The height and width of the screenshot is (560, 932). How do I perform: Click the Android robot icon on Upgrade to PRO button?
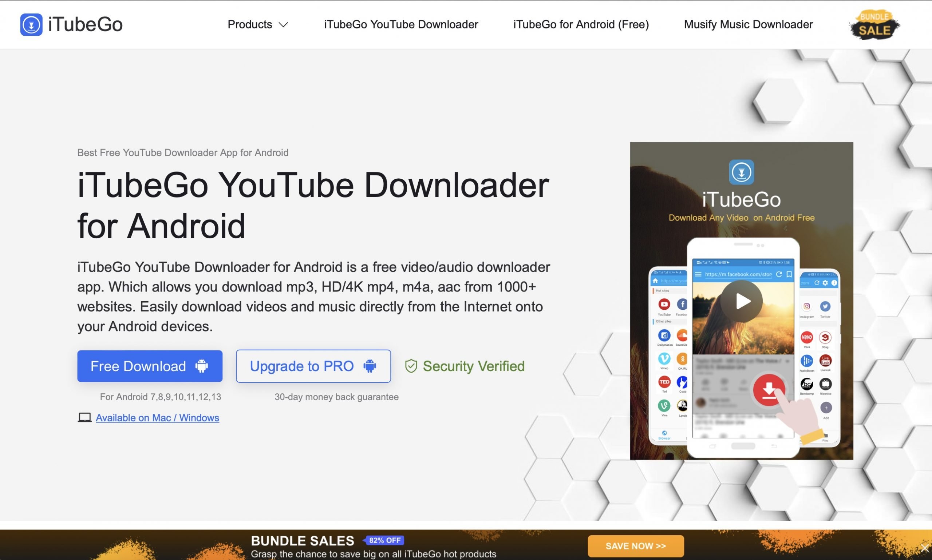pos(369,366)
